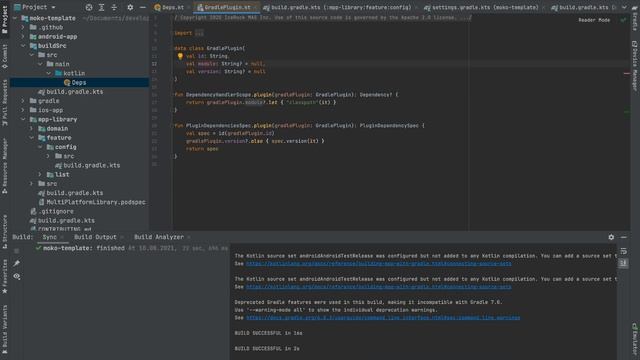Switch to the Build Output tab
Screen dimensions: 640x360
pyautogui.click(x=96, y=237)
